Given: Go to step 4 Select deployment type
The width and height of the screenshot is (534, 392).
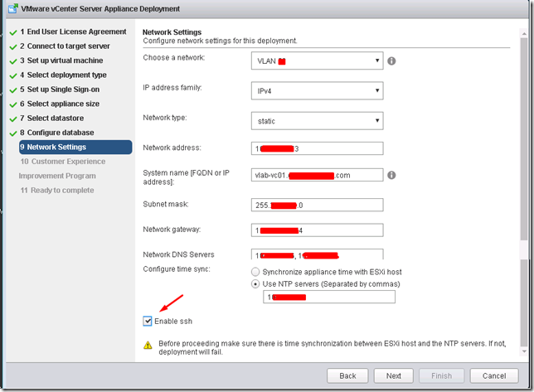Looking at the screenshot, I should (63, 75).
